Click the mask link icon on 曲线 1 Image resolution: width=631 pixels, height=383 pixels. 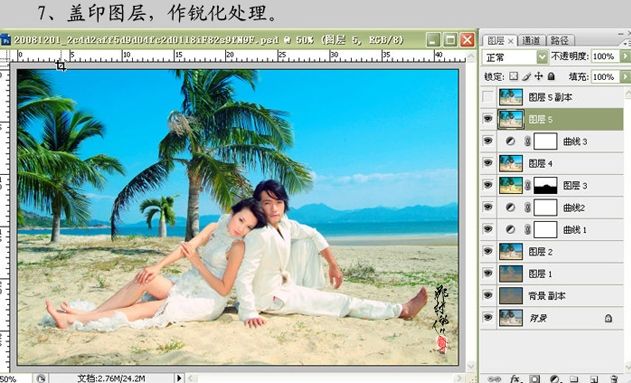(x=528, y=230)
